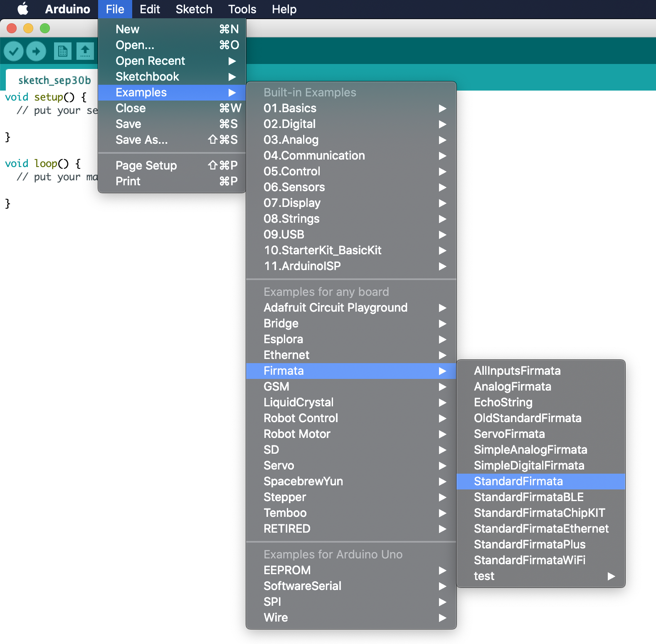656x644 pixels.
Task: Open the Ethernet examples submenu
Action: tap(351, 355)
